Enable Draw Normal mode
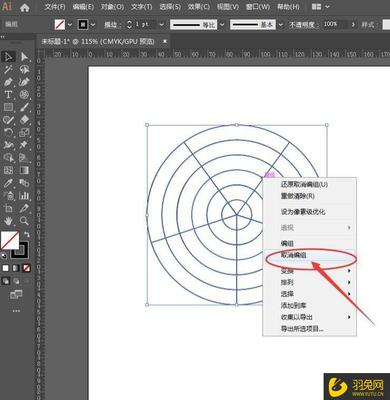The height and width of the screenshot is (400, 390). [x=6, y=281]
